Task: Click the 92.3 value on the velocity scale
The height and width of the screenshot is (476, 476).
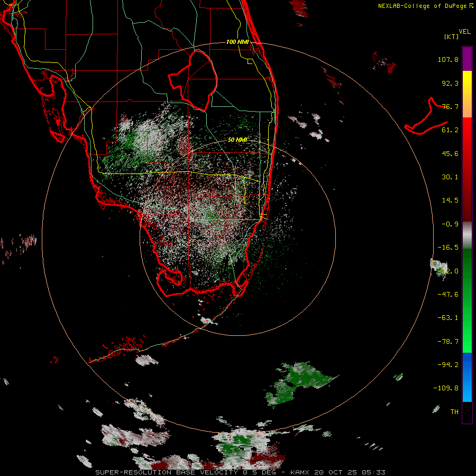Action: pyautogui.click(x=450, y=83)
